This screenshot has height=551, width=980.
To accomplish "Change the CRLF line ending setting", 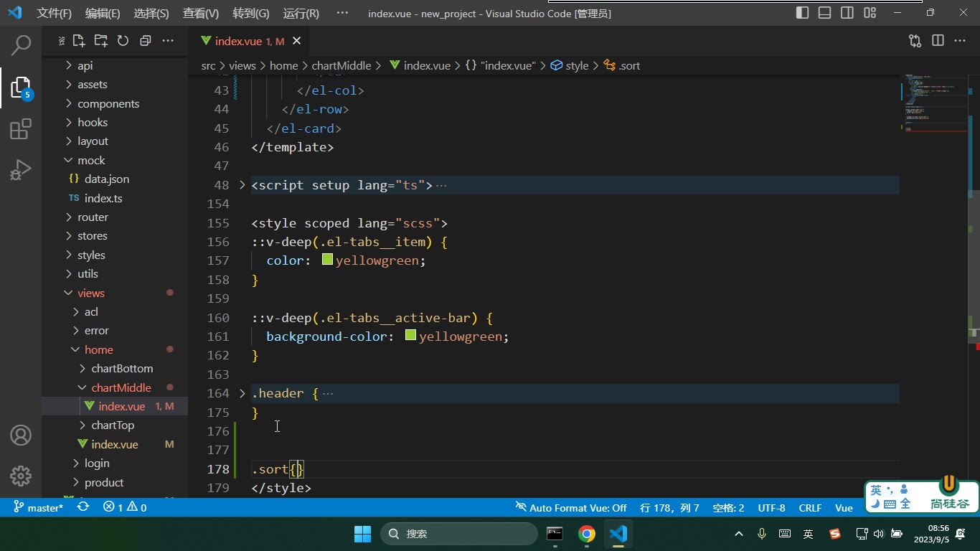I will 810,507.
